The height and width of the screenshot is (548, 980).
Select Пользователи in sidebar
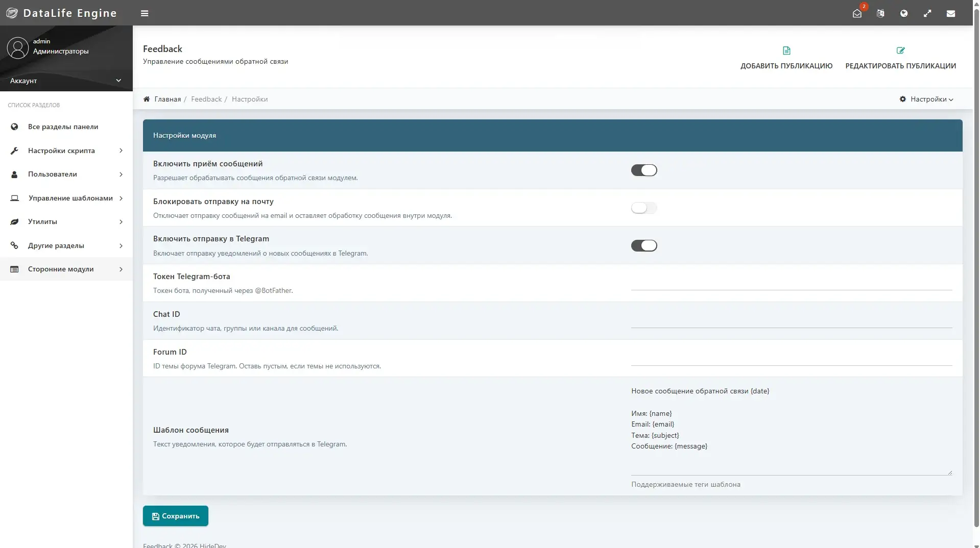coord(66,175)
